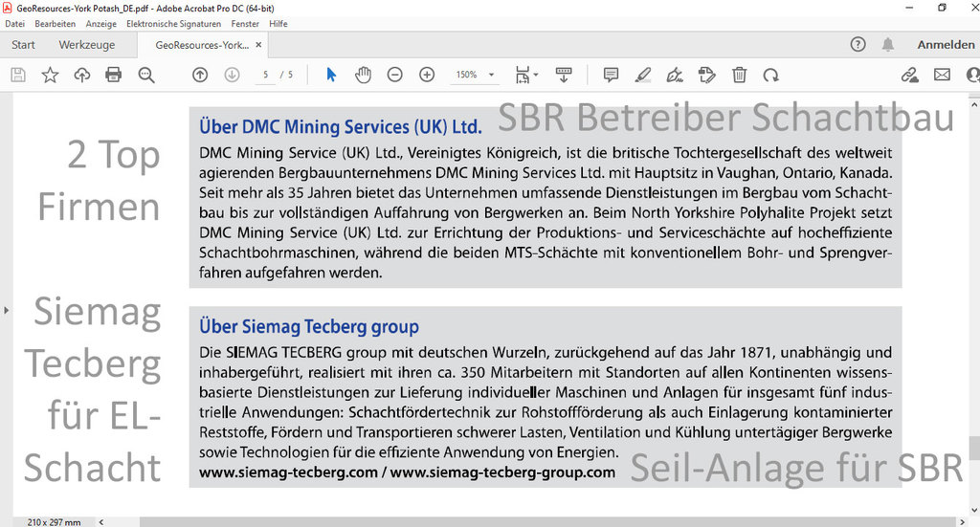The height and width of the screenshot is (527, 980).
Task: Activate the hand pan tool
Action: coord(363,75)
